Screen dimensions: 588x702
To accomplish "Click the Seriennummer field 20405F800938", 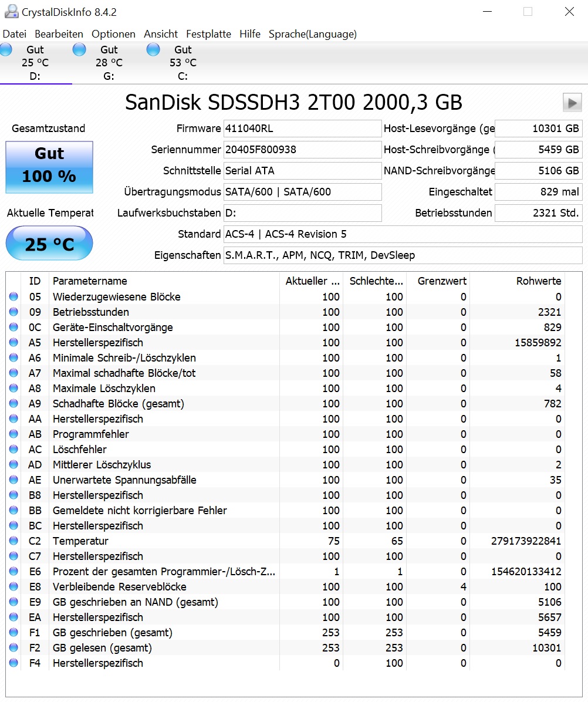I will [x=302, y=150].
